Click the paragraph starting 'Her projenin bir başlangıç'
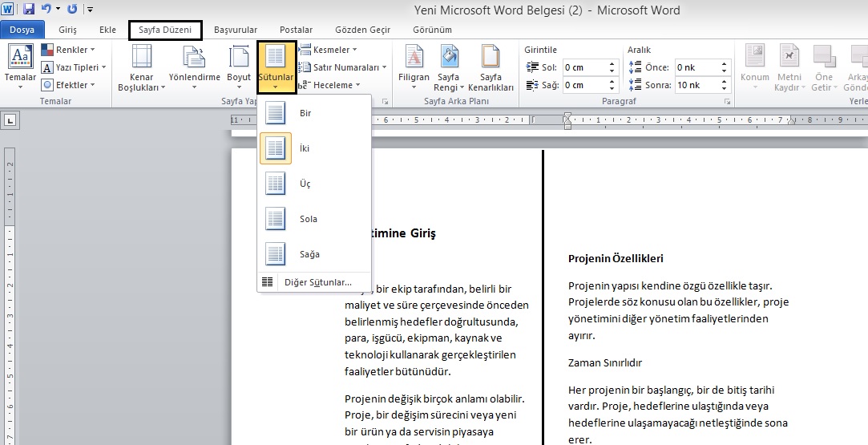 click(x=678, y=415)
